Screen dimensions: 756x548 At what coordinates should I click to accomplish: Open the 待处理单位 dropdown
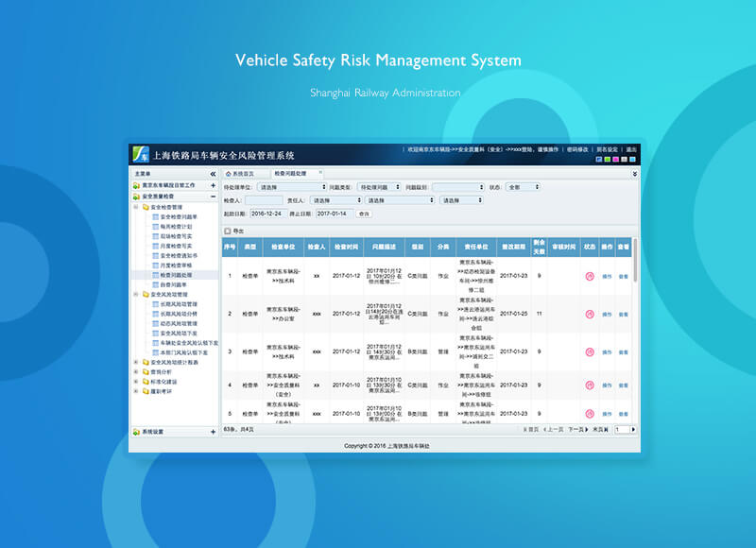point(292,187)
